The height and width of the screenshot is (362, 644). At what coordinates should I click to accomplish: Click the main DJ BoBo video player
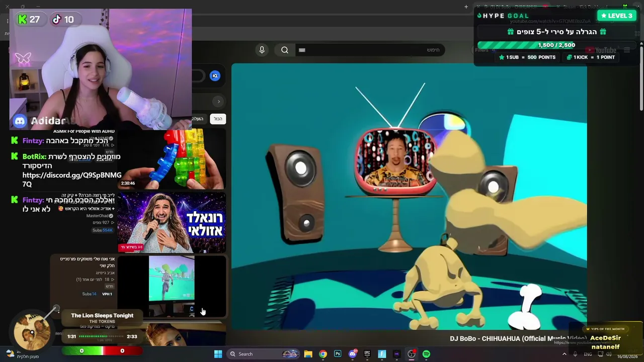[x=409, y=197]
